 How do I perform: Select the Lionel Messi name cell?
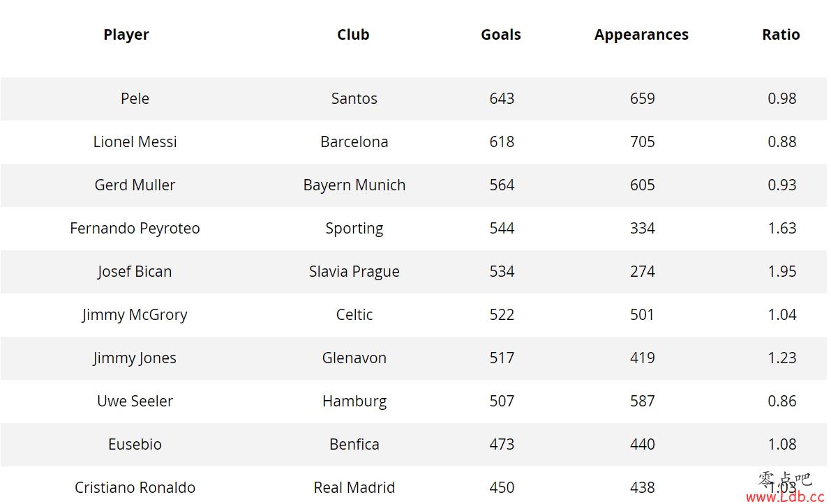coord(135,142)
